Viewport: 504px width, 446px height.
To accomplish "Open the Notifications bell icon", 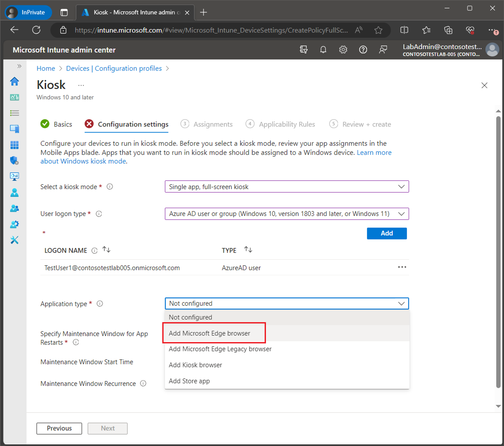I will coord(323,50).
